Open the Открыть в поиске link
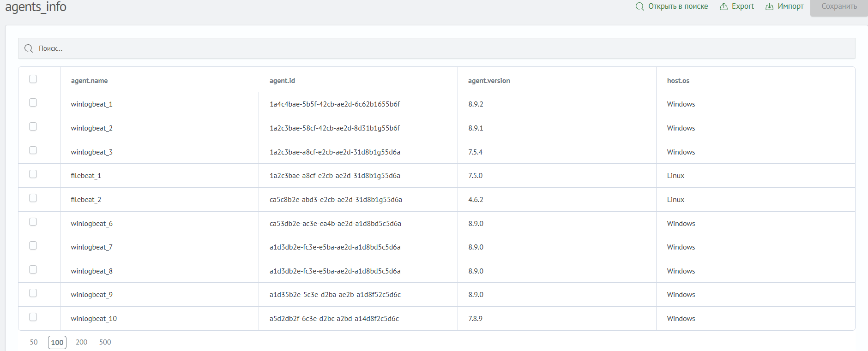The width and height of the screenshot is (868, 351). 678,6
